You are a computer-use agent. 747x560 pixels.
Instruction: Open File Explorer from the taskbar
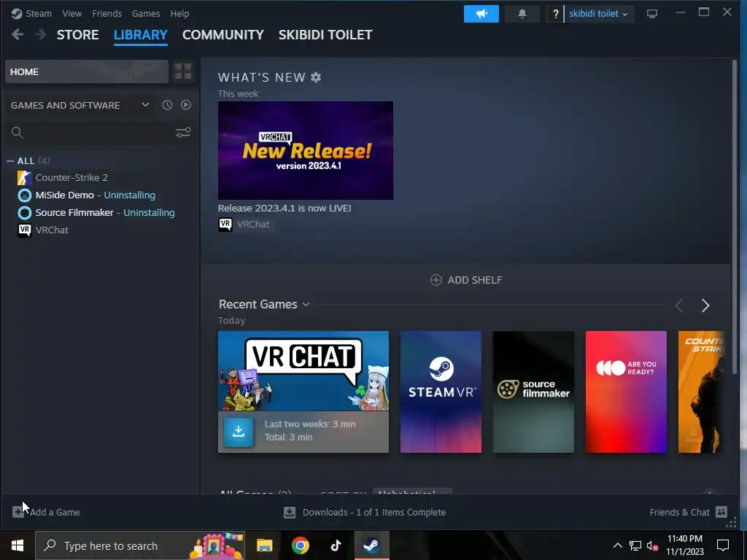[x=264, y=545]
